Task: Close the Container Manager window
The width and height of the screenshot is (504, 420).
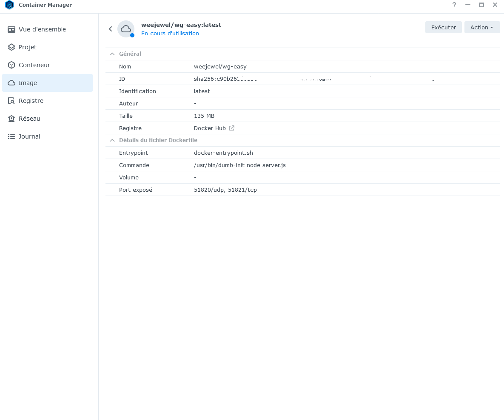Action: coord(495,5)
